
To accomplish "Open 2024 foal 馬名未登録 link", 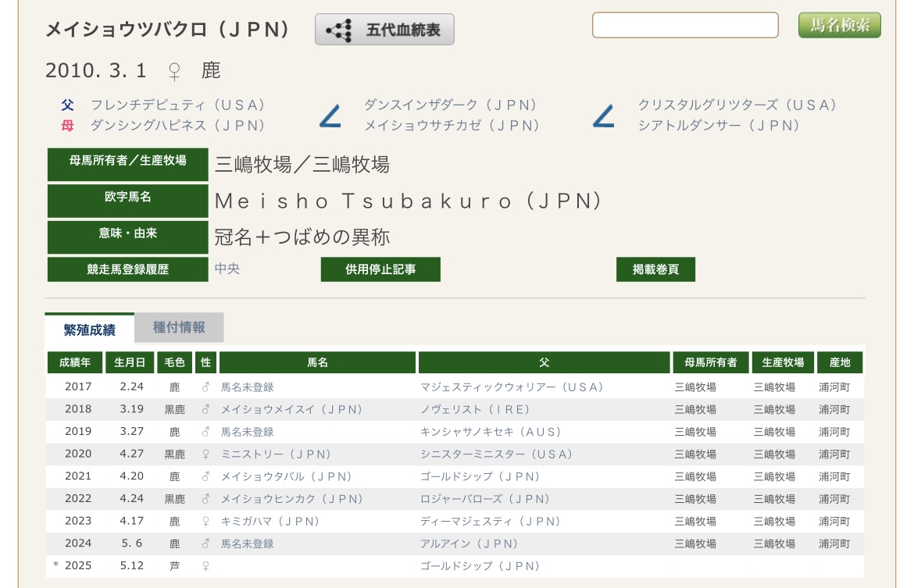I will [x=247, y=543].
